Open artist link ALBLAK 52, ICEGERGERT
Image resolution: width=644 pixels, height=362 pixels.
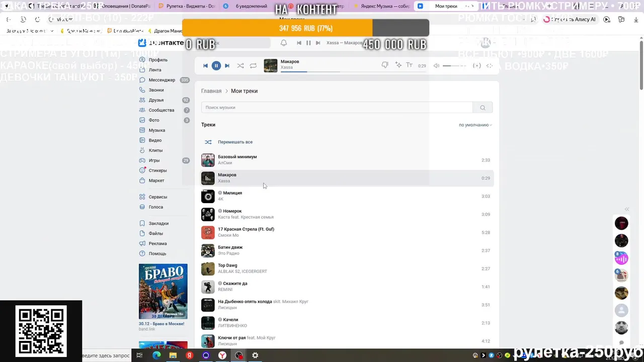click(243, 271)
